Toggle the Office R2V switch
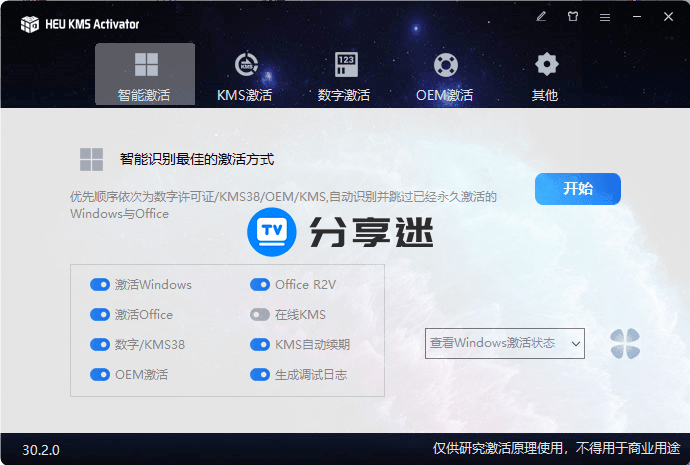Image resolution: width=690 pixels, height=465 pixels. [260, 284]
